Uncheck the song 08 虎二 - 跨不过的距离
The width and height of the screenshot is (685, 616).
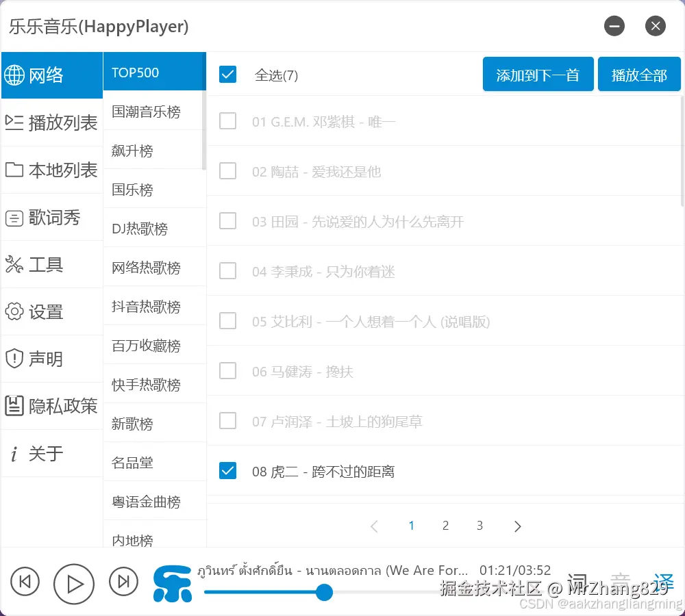(x=227, y=470)
